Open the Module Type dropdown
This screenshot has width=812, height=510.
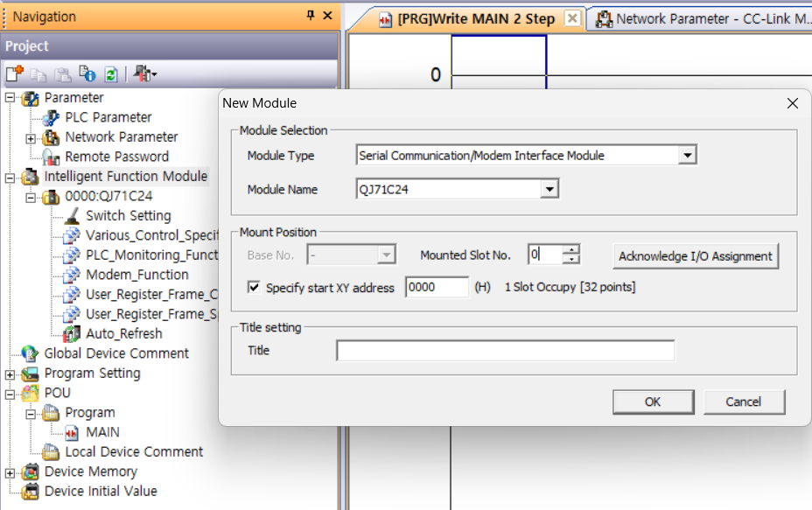click(688, 156)
